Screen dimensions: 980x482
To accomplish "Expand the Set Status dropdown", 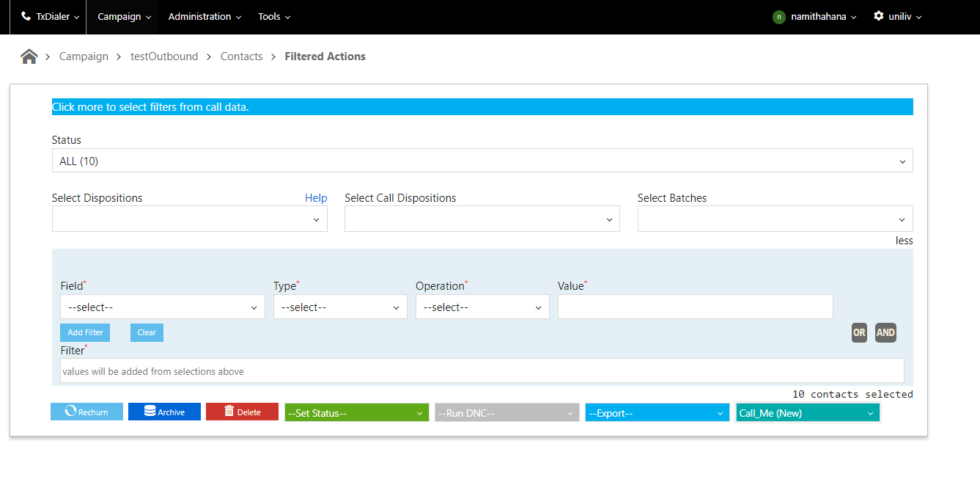I will pos(356,413).
